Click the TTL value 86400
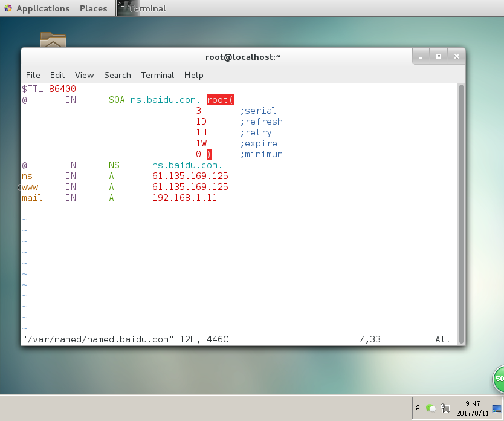Screen dimensions: 504x421 (x=62, y=89)
